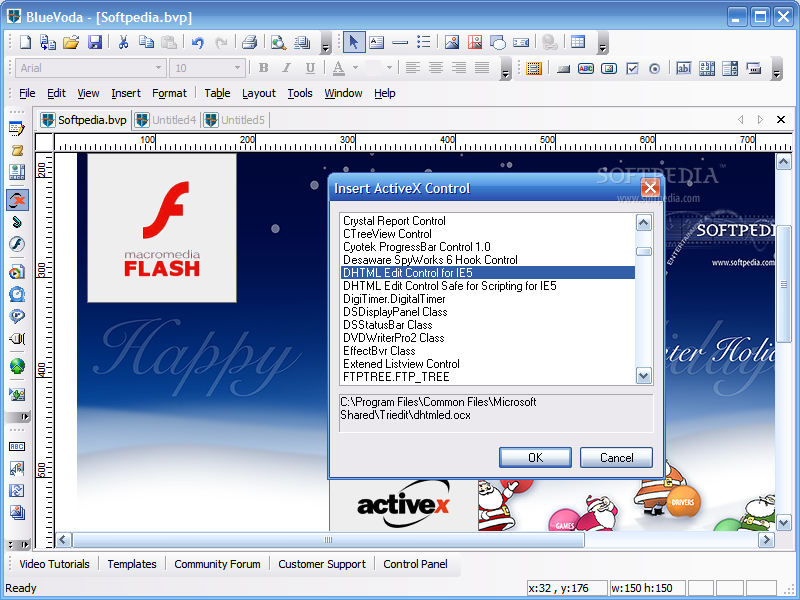Image resolution: width=800 pixels, height=600 pixels.
Task: Expand the font color dropdown arrow
Action: (356, 68)
